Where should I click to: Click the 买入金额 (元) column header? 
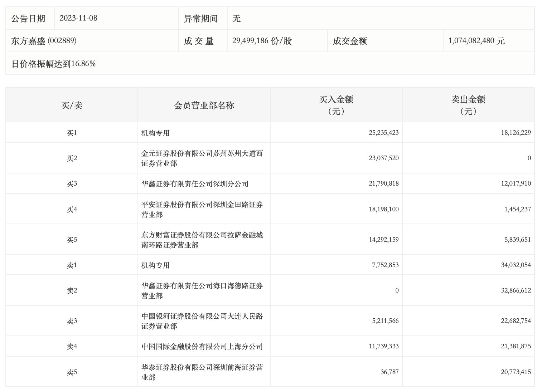pos(336,105)
